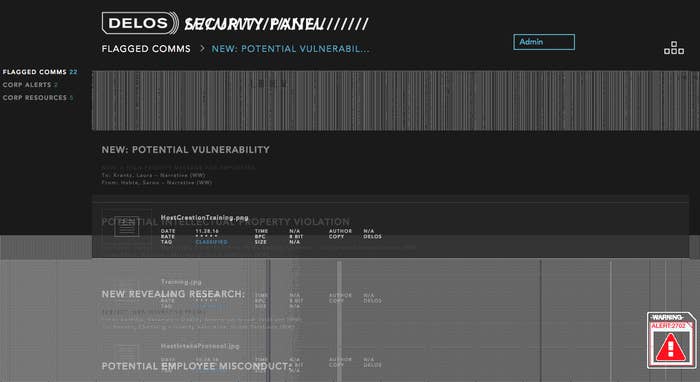Select the Flagged Comms sidebar item
Image resolution: width=700 pixels, height=382 pixels.
point(40,72)
